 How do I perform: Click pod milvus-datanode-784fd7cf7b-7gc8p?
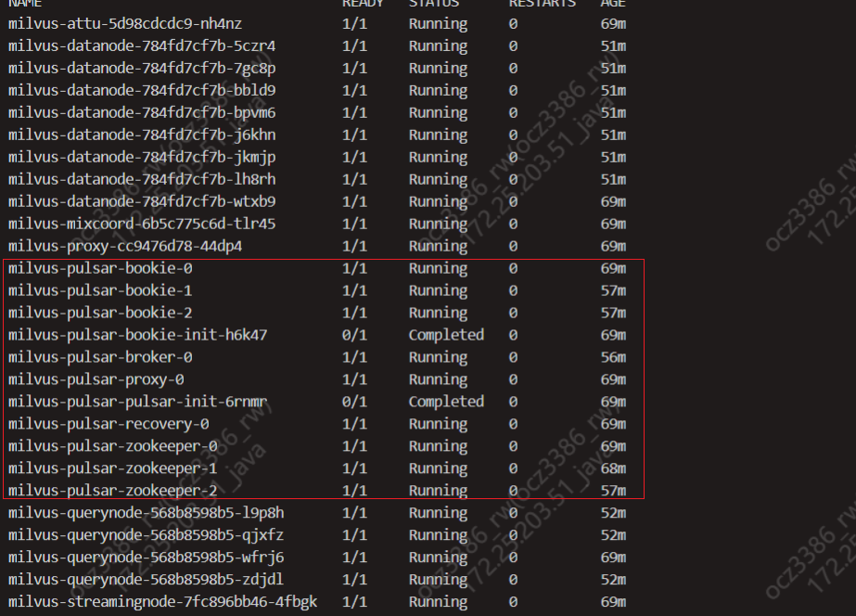click(142, 69)
